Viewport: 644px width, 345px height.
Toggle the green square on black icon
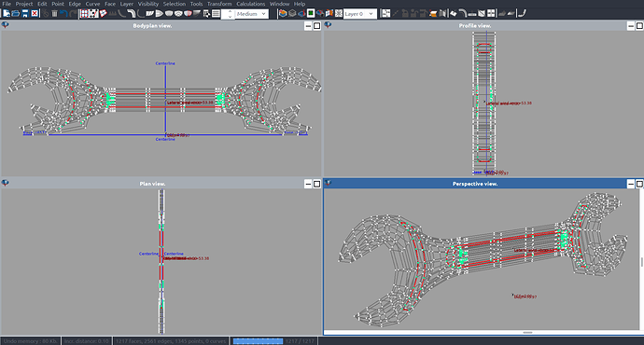pos(311,14)
